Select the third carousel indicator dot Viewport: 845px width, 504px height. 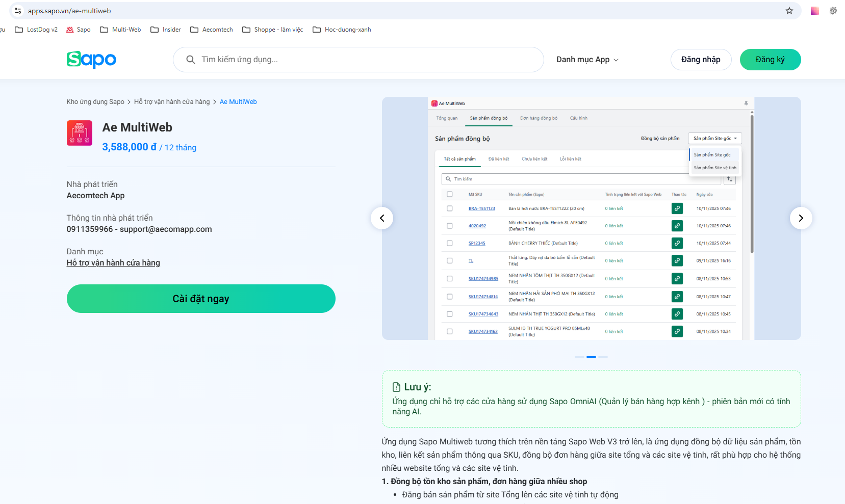point(603,357)
